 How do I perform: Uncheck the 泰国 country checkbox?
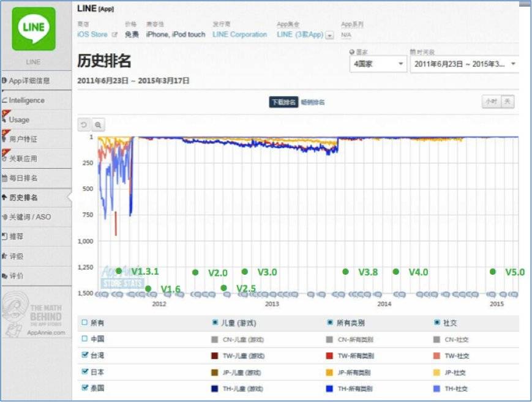(x=85, y=387)
